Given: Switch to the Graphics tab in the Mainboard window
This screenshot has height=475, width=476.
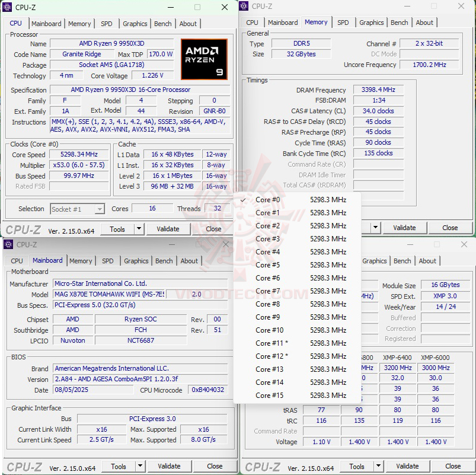Looking at the screenshot, I should (x=136, y=261).
